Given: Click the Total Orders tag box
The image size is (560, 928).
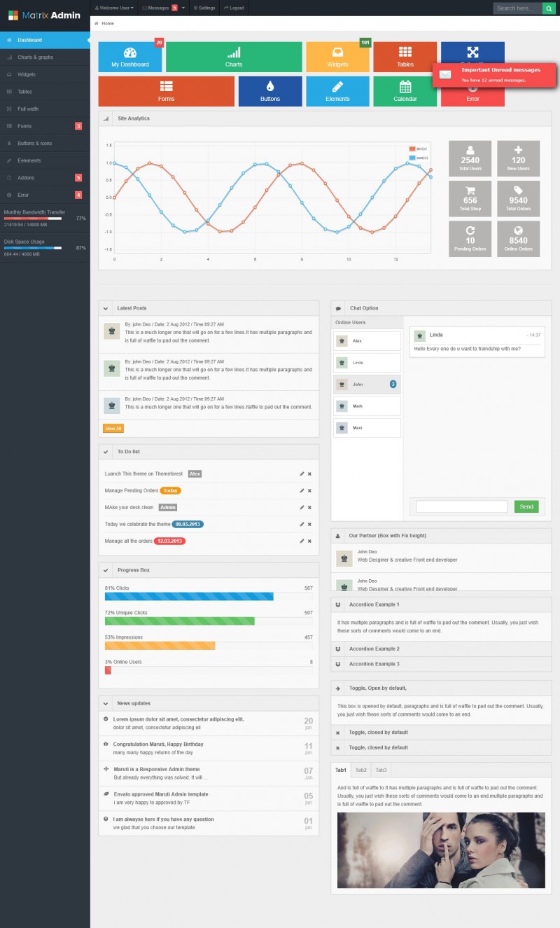Looking at the screenshot, I should [x=518, y=198].
